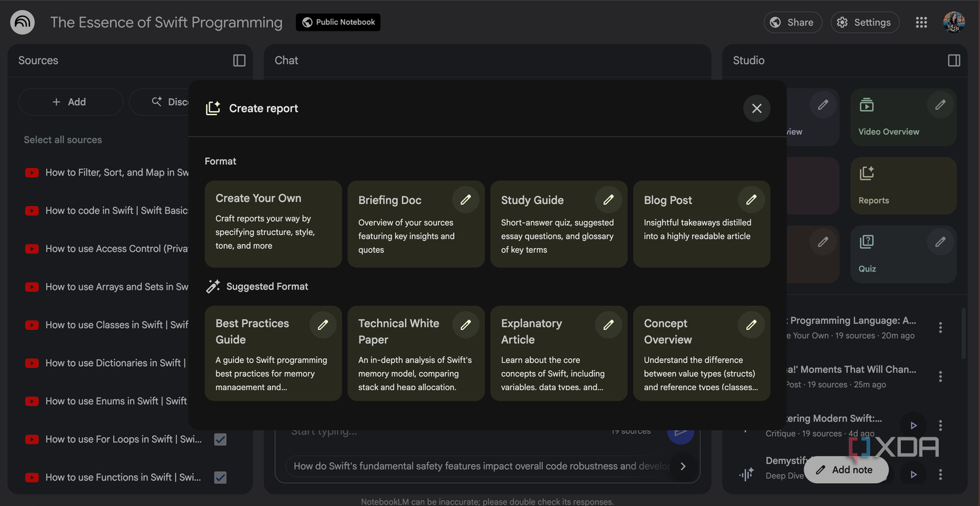980x506 pixels.
Task: Click the Share button
Action: (792, 22)
